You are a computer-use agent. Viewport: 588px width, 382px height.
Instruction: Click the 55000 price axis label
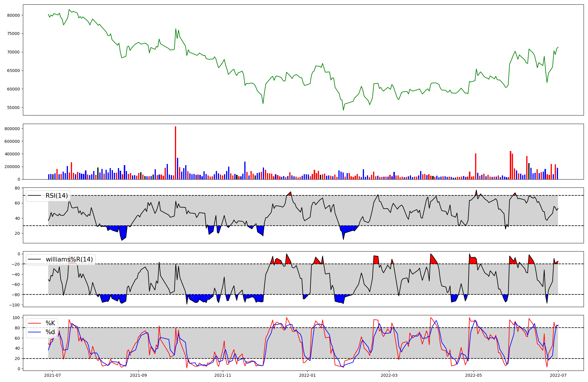14,108
